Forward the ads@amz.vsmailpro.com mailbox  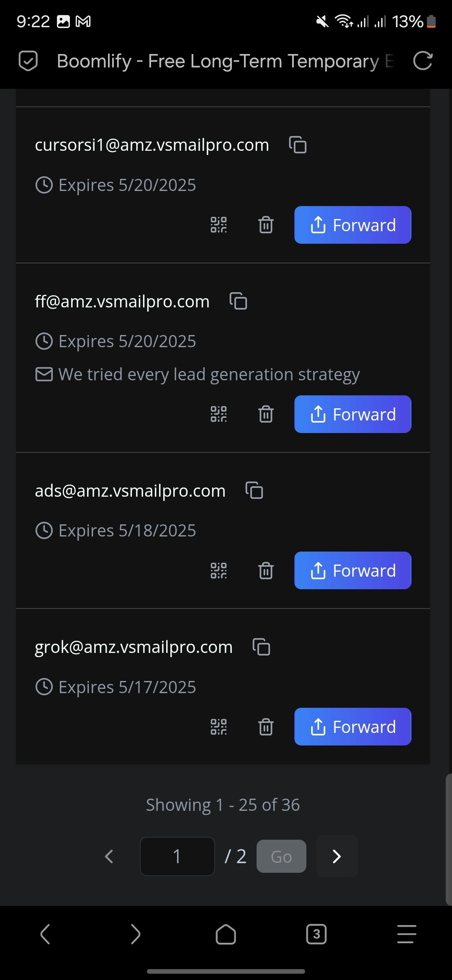point(353,570)
